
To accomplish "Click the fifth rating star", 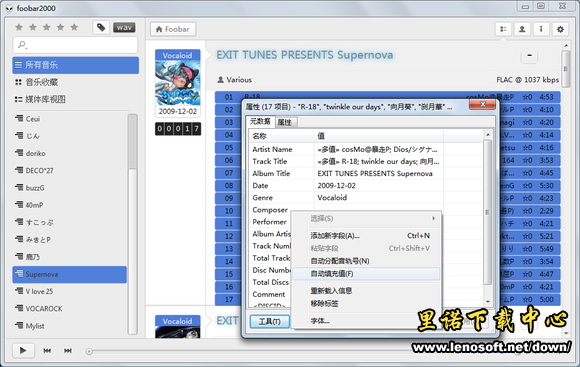I will 74,27.
